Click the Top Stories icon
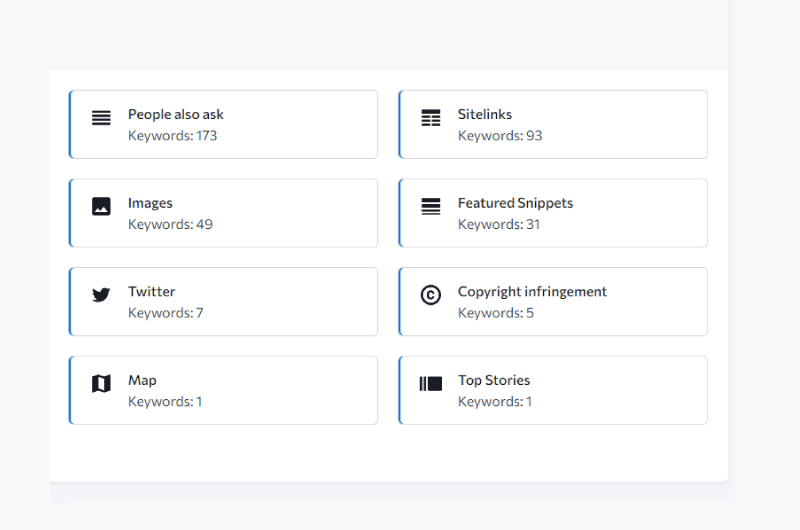The image size is (800, 530). click(431, 384)
